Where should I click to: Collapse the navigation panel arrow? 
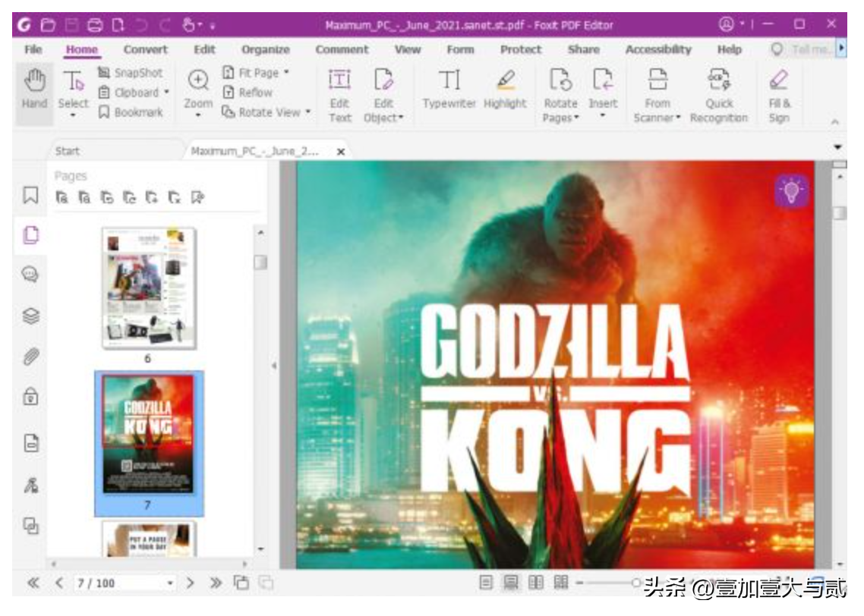click(x=274, y=366)
